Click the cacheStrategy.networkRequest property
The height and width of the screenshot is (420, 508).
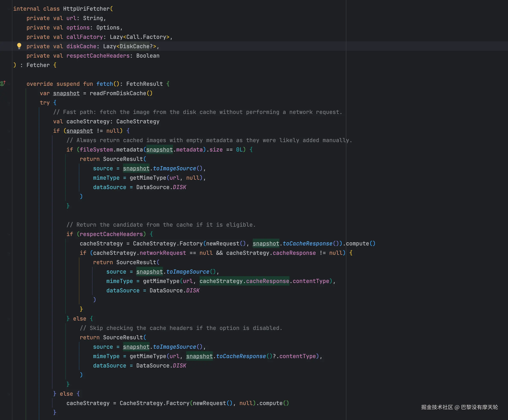click(163, 253)
